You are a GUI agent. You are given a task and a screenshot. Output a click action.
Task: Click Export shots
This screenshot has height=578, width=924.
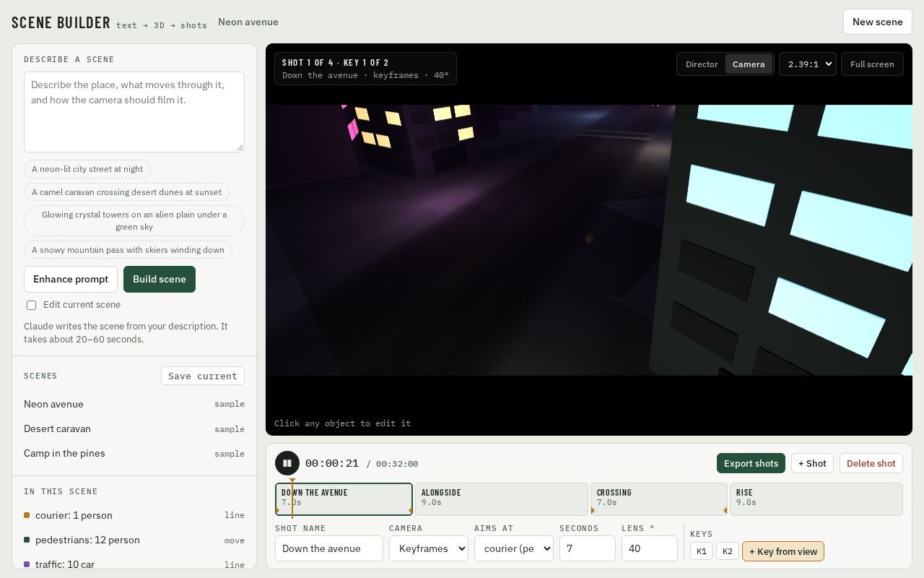[751, 463]
